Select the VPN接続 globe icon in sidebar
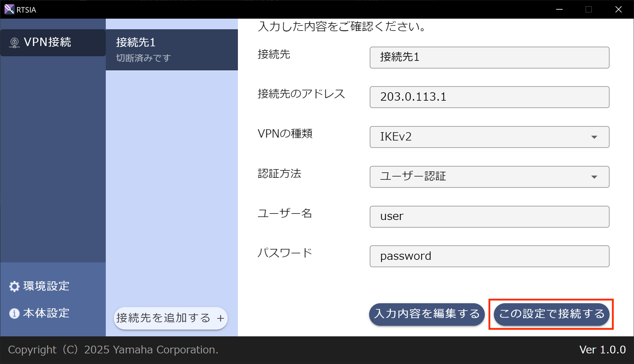The width and height of the screenshot is (634, 364). [14, 42]
